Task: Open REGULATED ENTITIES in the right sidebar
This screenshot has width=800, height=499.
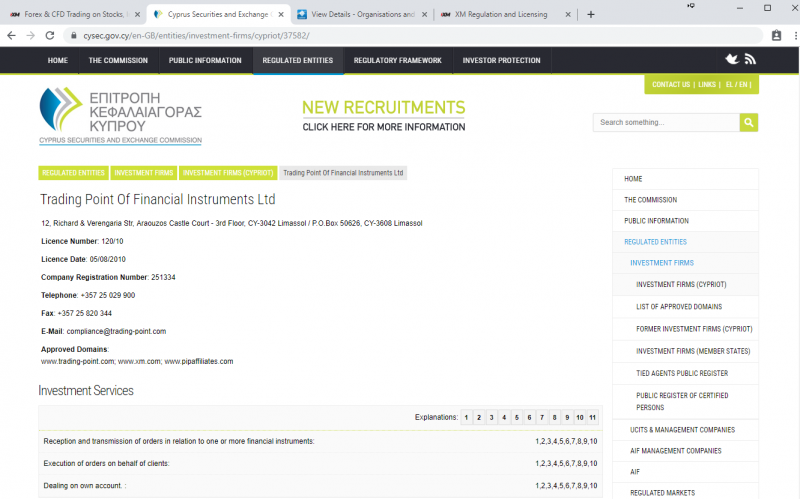Action: click(685, 242)
